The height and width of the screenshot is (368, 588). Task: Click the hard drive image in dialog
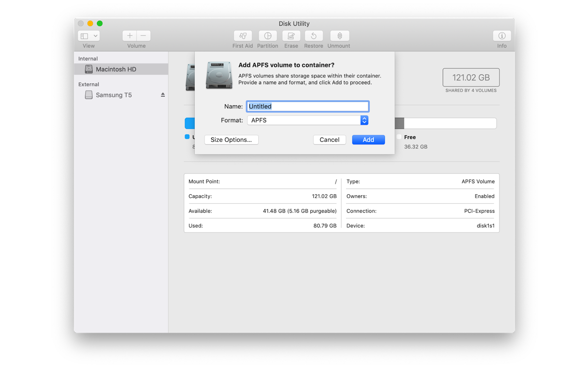pos(219,75)
